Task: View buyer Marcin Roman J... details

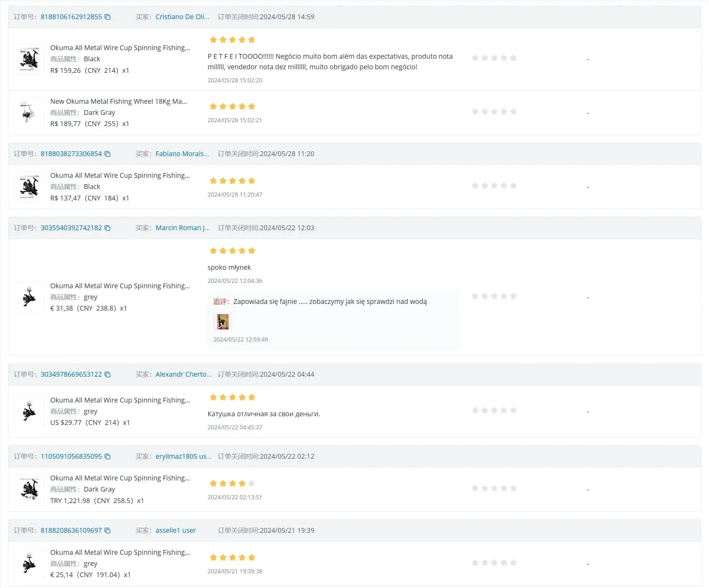Action: point(182,228)
